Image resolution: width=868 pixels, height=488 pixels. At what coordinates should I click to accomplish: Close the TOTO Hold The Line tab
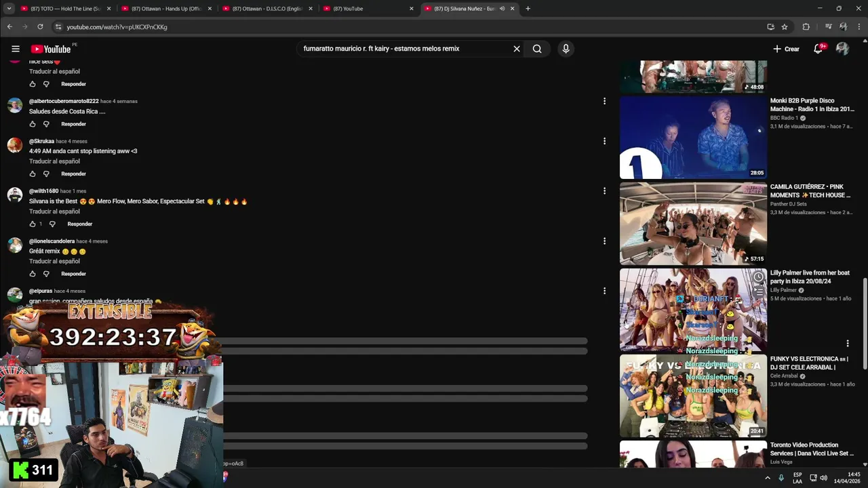(108, 9)
